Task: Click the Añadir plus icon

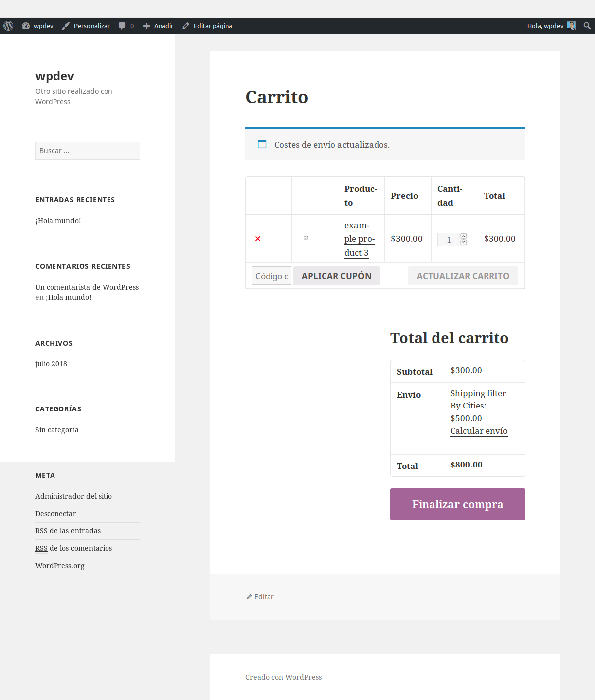Action: click(x=146, y=26)
